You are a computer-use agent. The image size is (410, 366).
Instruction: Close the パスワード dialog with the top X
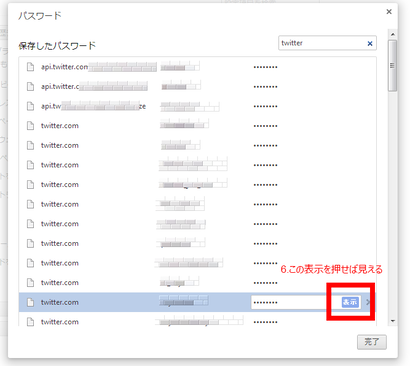389,12
